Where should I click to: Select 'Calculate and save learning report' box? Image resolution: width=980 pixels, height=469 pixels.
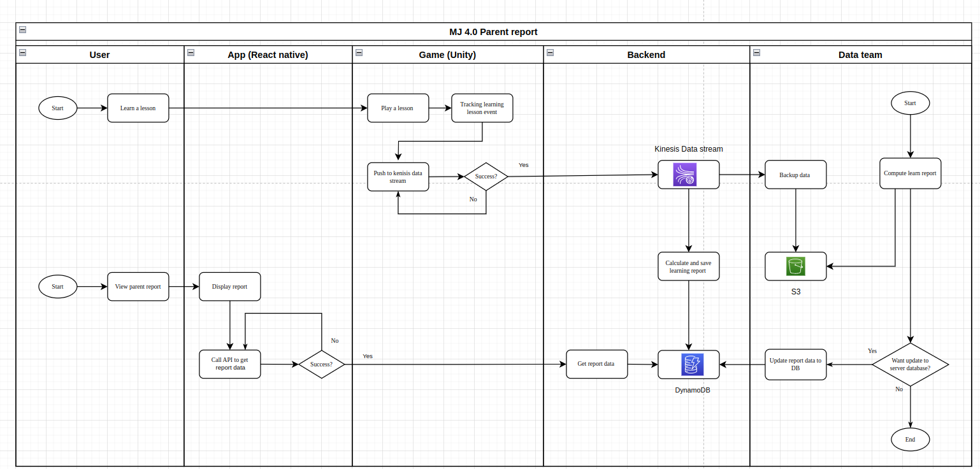pos(689,266)
